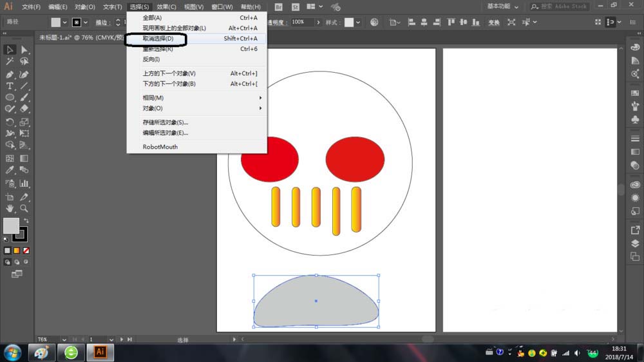Open the 效果(C) menu
Image resolution: width=644 pixels, height=362 pixels.
[166, 7]
